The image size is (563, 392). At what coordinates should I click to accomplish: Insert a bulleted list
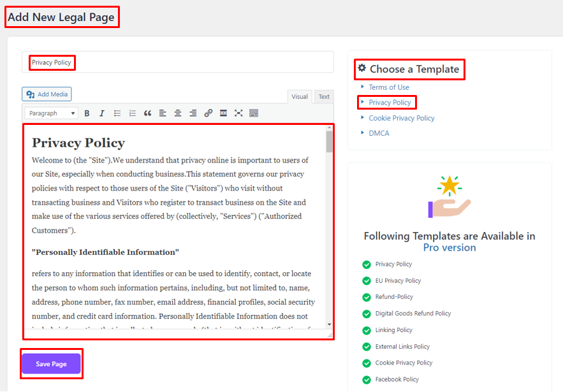pyautogui.click(x=117, y=113)
